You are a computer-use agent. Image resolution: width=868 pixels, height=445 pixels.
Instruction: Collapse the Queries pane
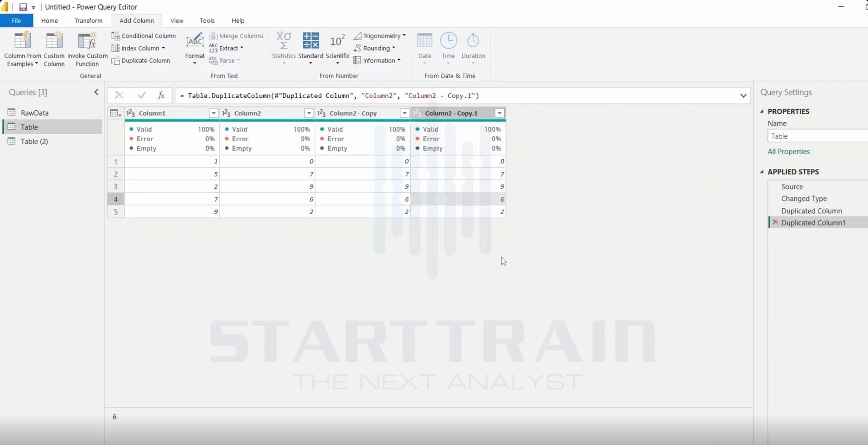pyautogui.click(x=96, y=92)
